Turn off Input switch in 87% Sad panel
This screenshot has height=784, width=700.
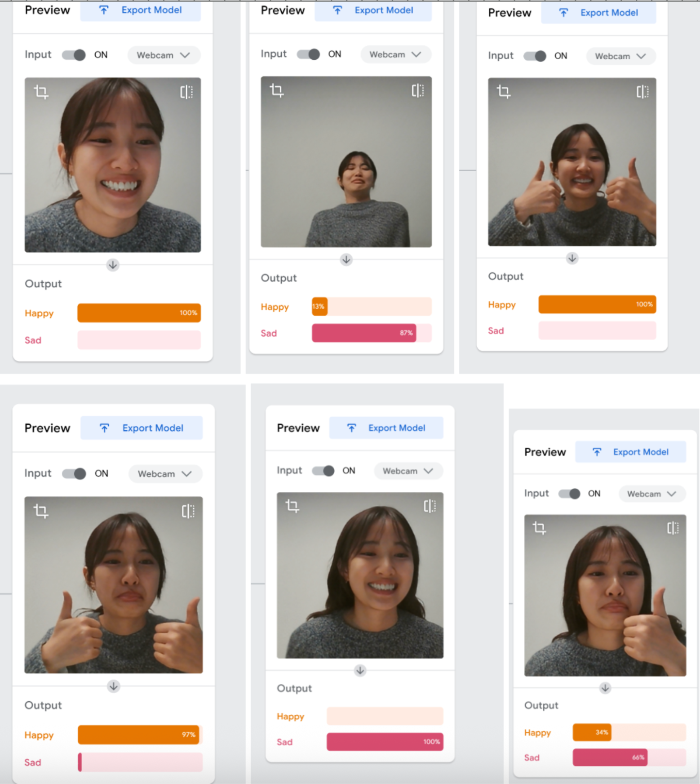[309, 54]
